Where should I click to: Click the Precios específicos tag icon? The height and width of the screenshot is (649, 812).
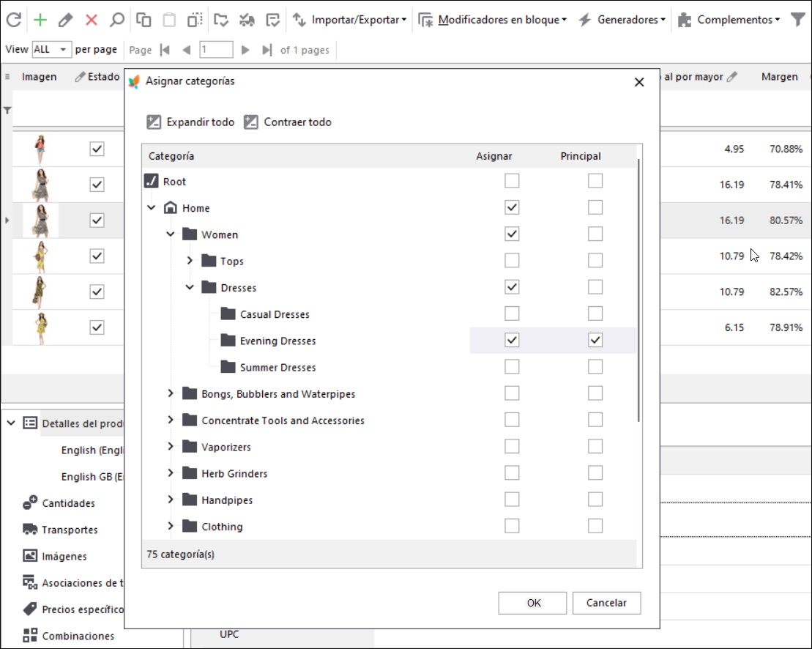point(30,609)
